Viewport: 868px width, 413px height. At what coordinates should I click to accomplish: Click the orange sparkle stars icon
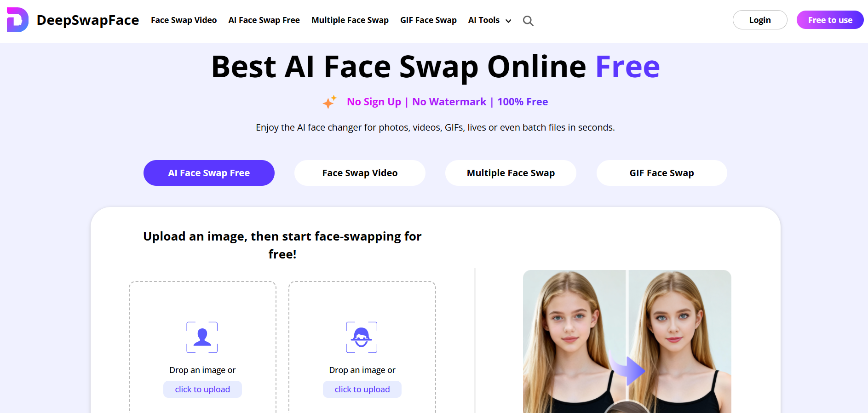point(329,102)
